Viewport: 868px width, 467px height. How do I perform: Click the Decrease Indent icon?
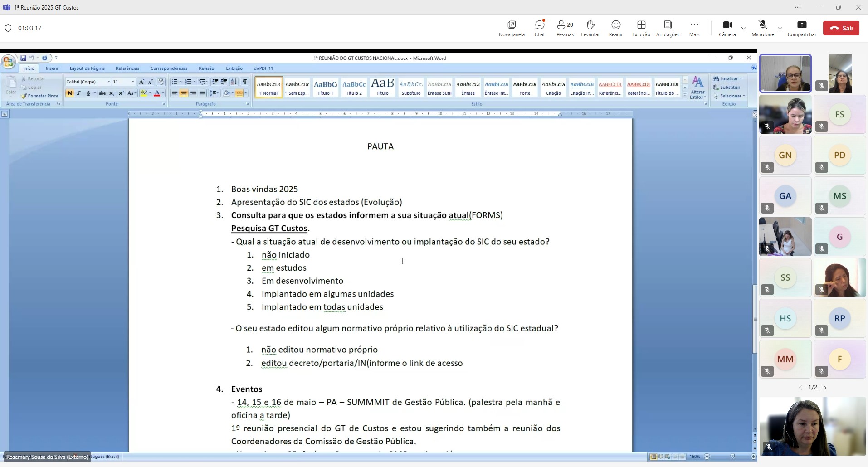pos(215,82)
